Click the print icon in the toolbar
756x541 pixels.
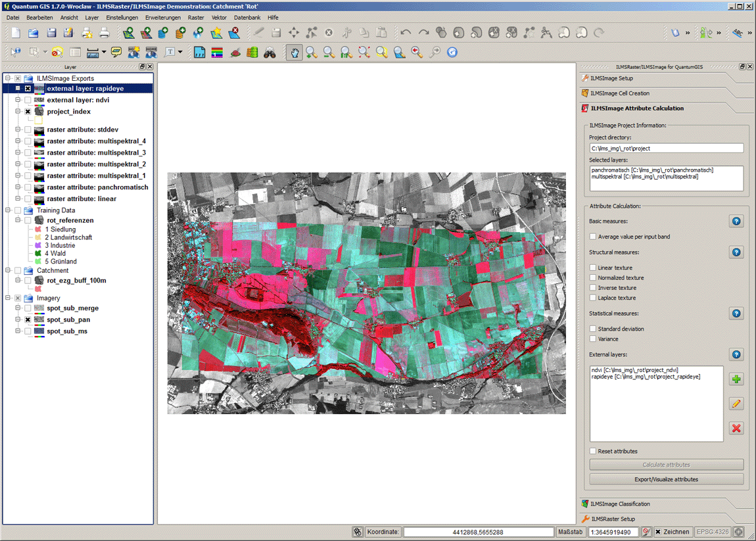[104, 33]
